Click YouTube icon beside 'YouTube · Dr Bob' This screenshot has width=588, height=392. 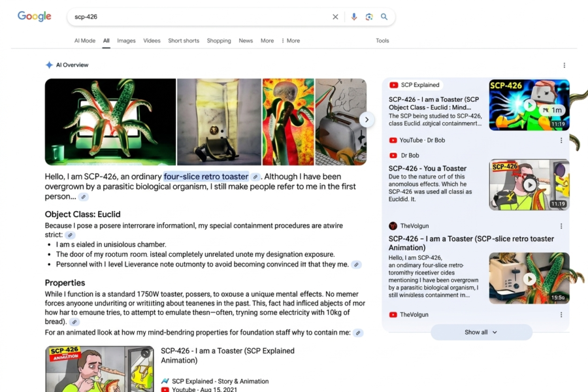tap(393, 140)
